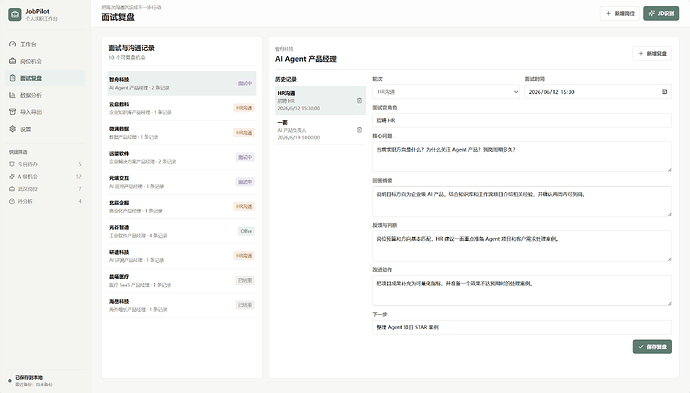
Task: Click the green JD识别 button
Action: tap(661, 14)
